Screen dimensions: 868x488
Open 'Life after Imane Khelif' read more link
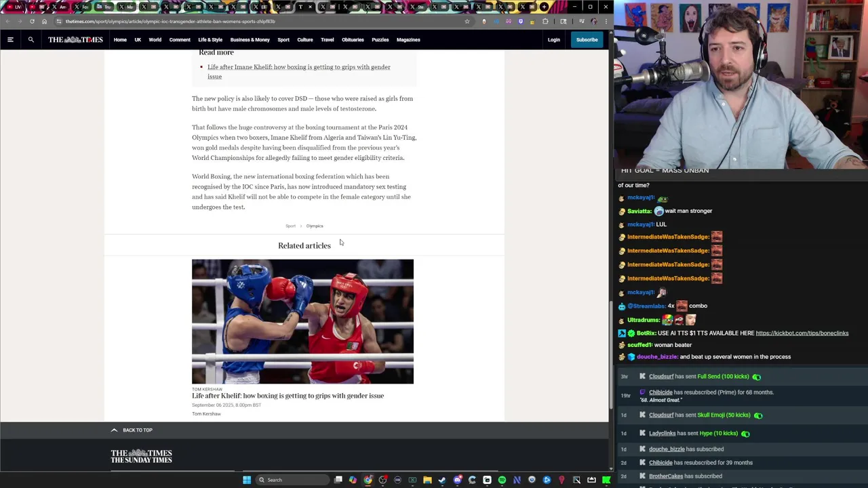point(299,72)
